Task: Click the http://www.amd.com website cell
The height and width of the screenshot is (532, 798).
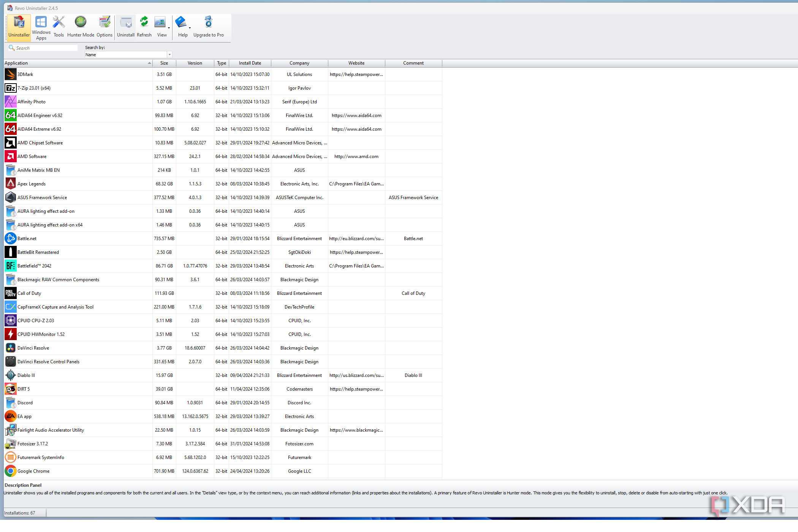Action: [356, 157]
